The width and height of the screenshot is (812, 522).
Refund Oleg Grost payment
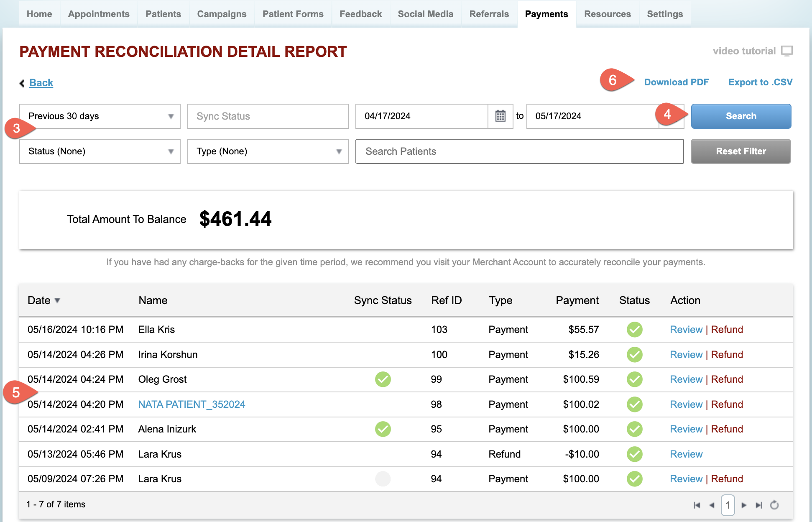click(x=727, y=379)
